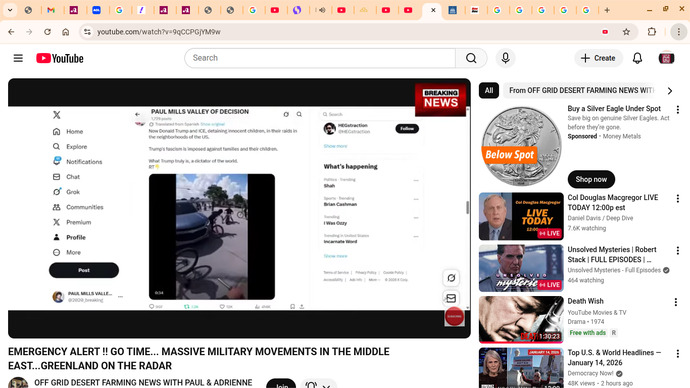Click Shop now button on ad
This screenshot has height=388, width=690.
click(591, 179)
